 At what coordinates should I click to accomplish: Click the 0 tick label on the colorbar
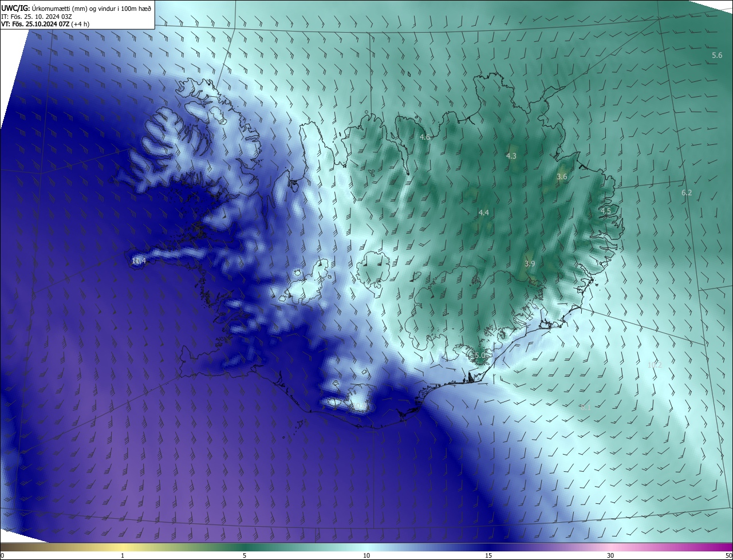pos(2,556)
